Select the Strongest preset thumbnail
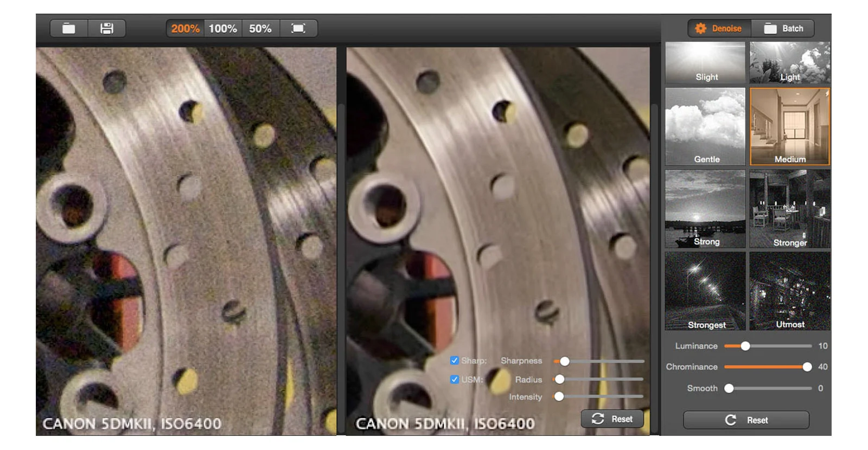The height and width of the screenshot is (450, 868). click(705, 291)
